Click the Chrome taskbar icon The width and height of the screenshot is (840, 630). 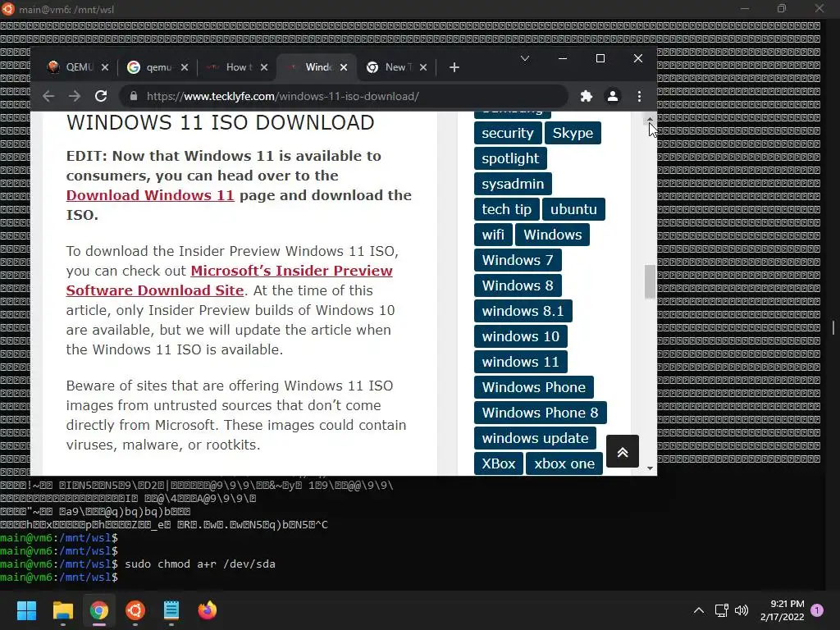click(99, 610)
